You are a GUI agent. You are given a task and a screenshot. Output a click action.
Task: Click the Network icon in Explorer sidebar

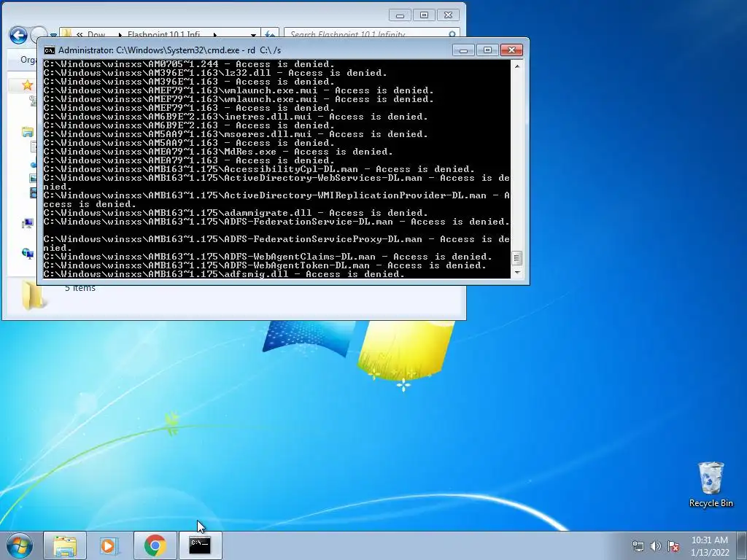coord(28,253)
